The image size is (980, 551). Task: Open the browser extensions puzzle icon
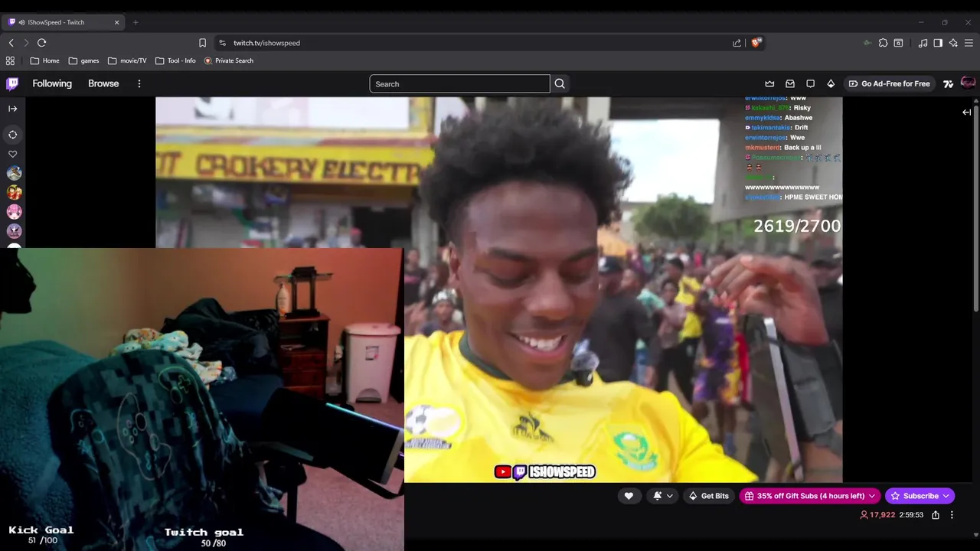(883, 43)
